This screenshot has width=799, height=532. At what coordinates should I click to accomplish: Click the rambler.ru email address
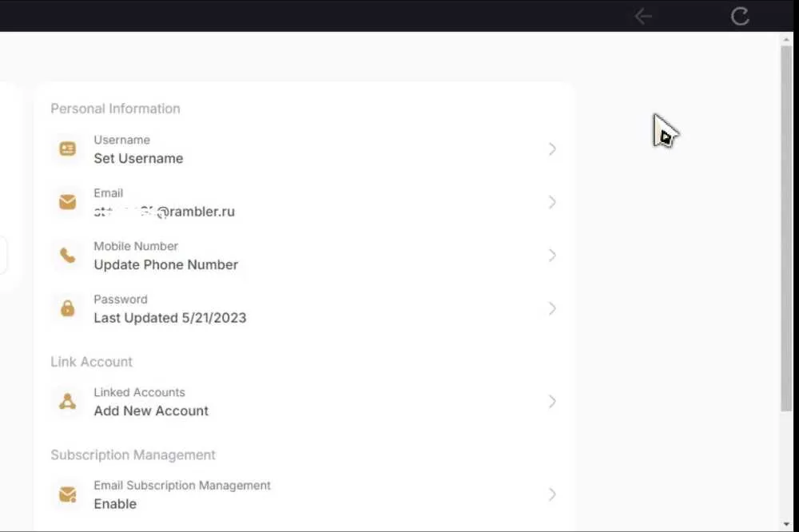click(164, 212)
